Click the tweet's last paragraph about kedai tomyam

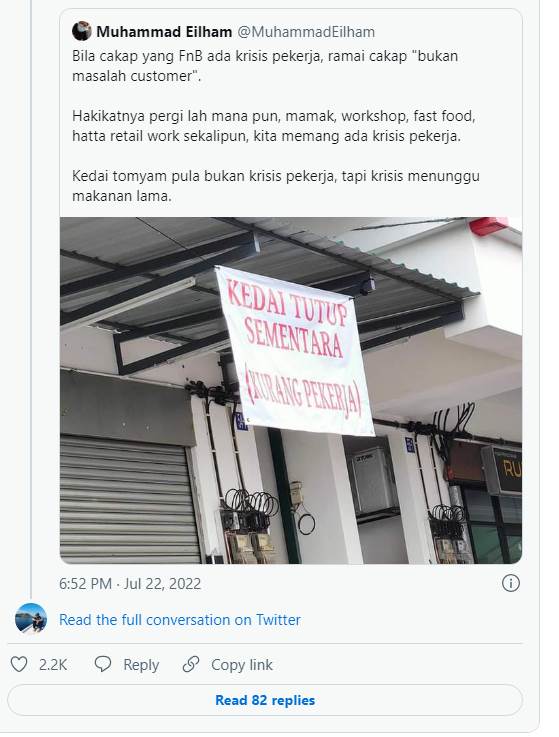tap(276, 186)
